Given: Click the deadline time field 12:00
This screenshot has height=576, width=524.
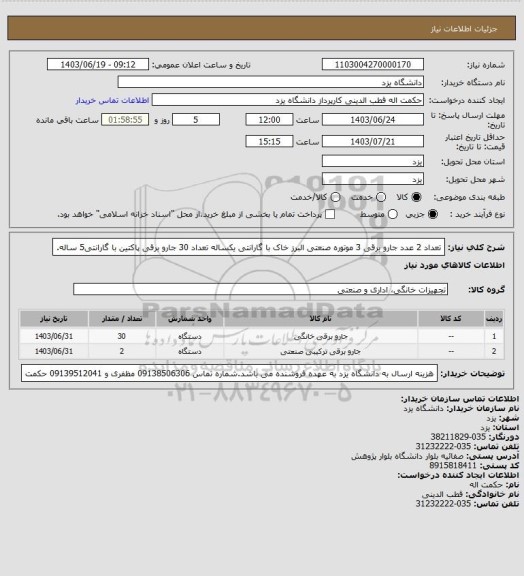Looking at the screenshot, I should 269,120.
